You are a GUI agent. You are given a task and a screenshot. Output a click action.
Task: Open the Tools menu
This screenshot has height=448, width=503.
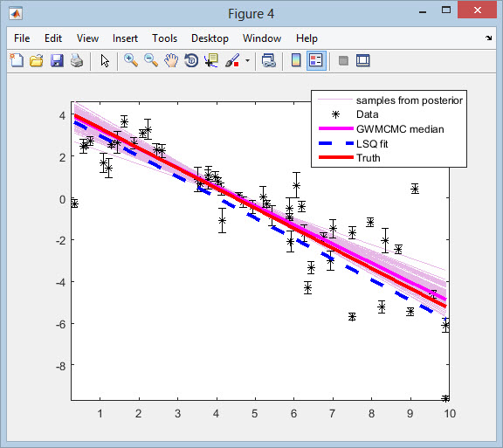coord(164,38)
